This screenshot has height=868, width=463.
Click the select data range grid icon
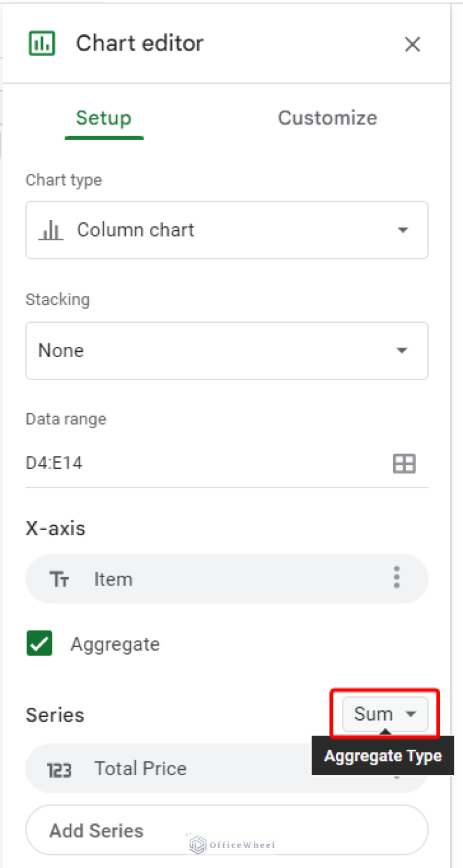click(404, 463)
